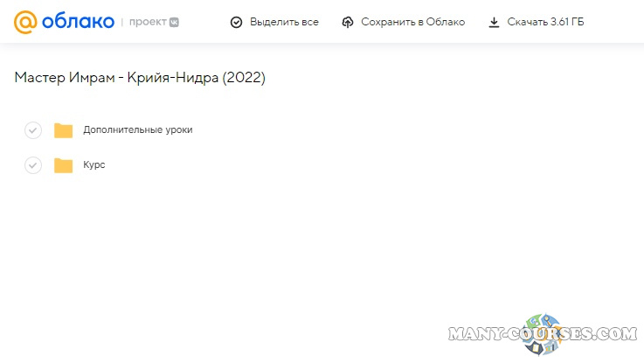Image resolution: width=644 pixels, height=363 pixels.
Task: Click the yellow Курс folder icon
Action: (x=63, y=165)
